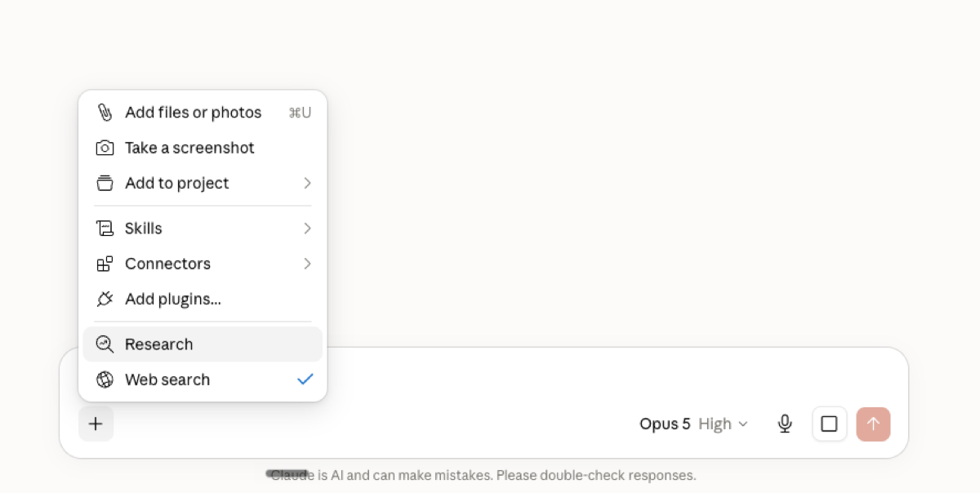This screenshot has height=493, width=980.
Task: Click the paperclip icon for adding files
Action: click(105, 113)
